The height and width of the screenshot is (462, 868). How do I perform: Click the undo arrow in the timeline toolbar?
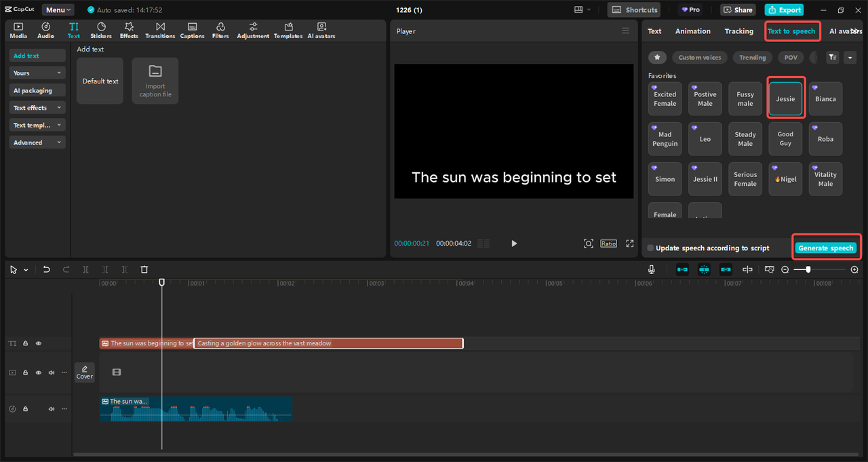click(46, 269)
